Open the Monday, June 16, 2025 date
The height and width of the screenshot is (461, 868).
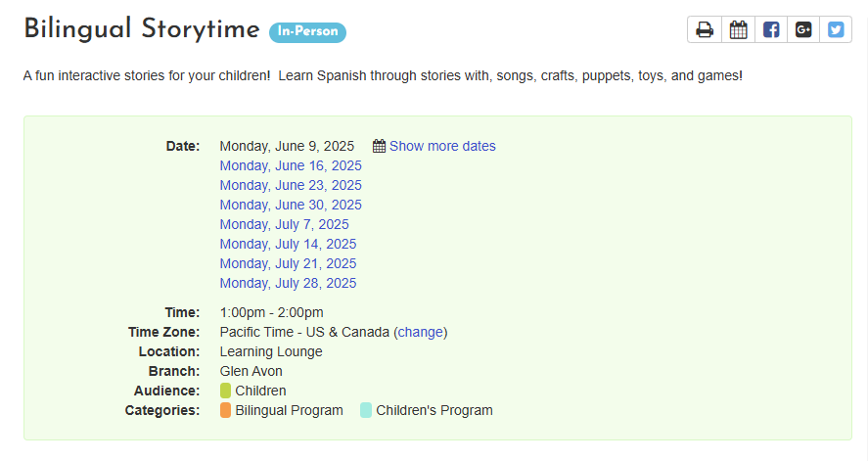point(291,165)
